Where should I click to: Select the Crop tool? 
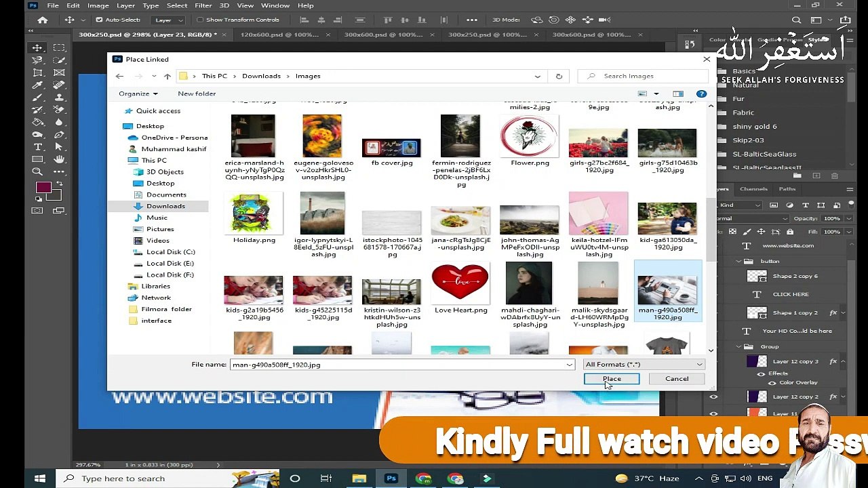[x=37, y=73]
